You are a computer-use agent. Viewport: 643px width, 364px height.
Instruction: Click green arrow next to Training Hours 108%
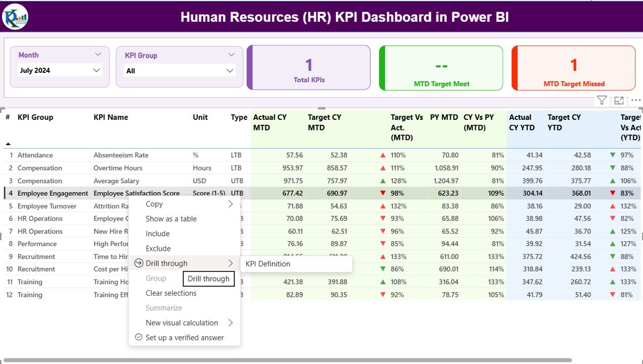pyautogui.click(x=383, y=282)
